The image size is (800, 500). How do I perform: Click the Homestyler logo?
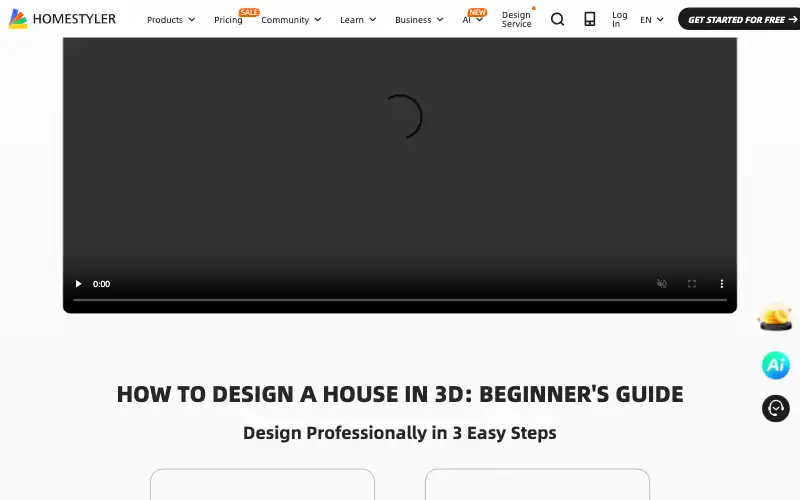62,19
